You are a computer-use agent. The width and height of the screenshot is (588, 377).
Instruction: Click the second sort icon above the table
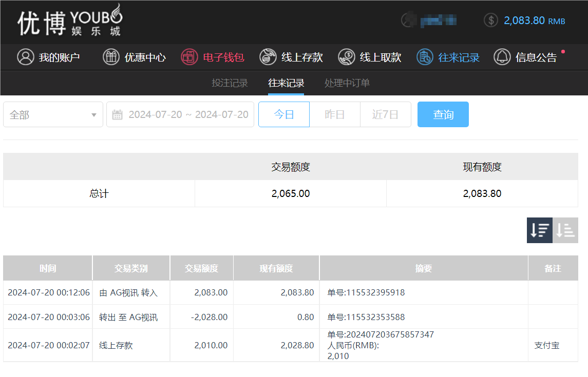point(565,230)
